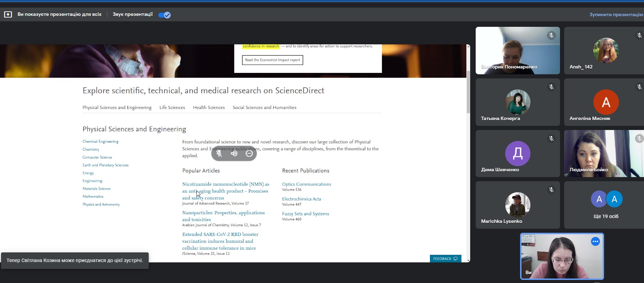
Task: Click muted mic icon on Дима Шевченко tile
Action: (551, 139)
